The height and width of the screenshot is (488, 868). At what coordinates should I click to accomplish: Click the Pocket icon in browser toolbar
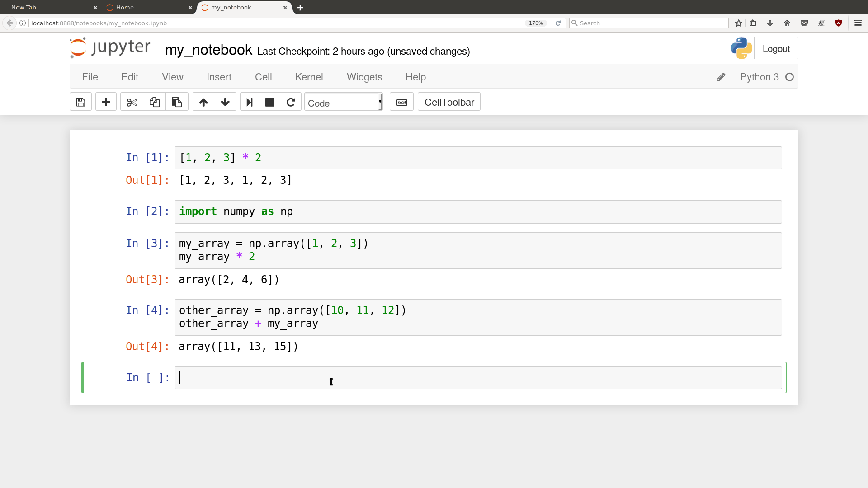tap(804, 23)
